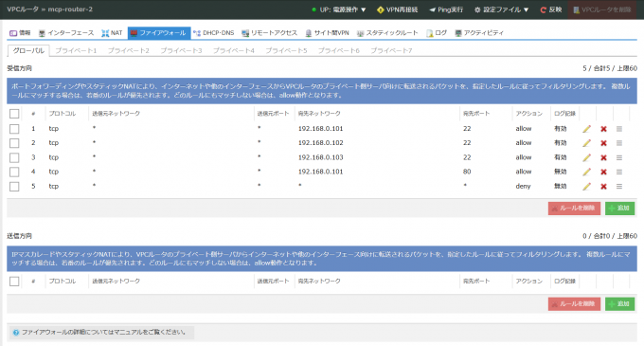This screenshot has height=346, width=644.
Task: Delete rule 2 using the red X icon
Action: tap(603, 143)
